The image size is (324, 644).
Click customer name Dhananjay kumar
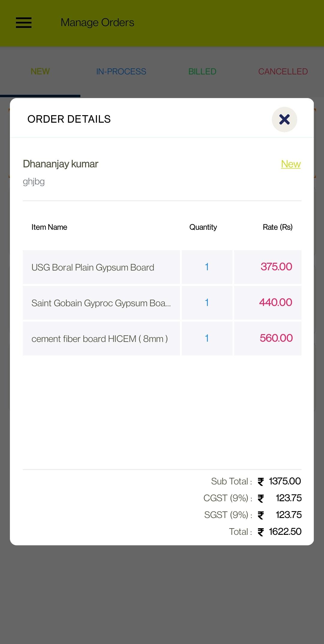pos(61,164)
